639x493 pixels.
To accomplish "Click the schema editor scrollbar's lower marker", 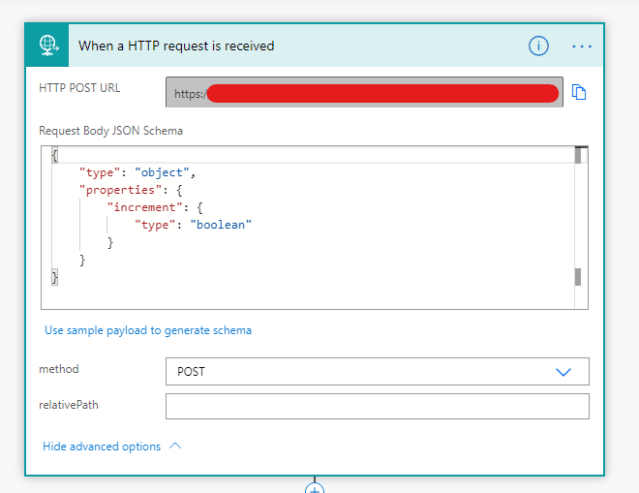I will [x=577, y=277].
